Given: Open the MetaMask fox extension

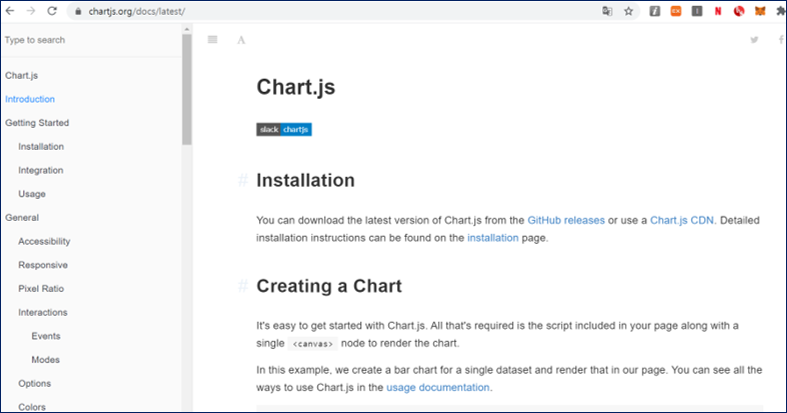Looking at the screenshot, I should pos(760,11).
